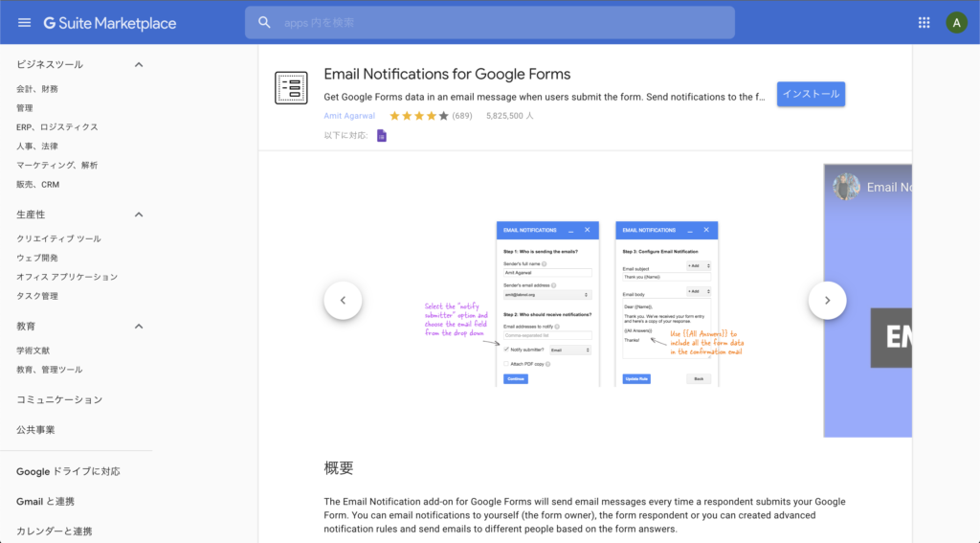Click the 教育 heading text

pos(26,326)
